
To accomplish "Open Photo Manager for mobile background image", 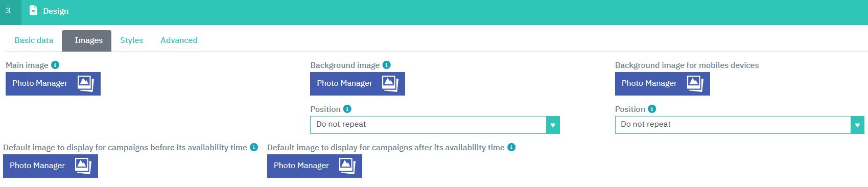I will pyautogui.click(x=662, y=84).
